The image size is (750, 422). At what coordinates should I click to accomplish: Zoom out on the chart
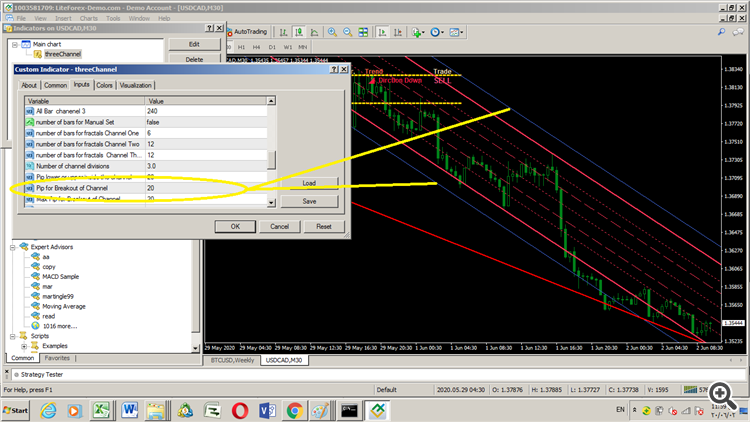tap(348, 32)
